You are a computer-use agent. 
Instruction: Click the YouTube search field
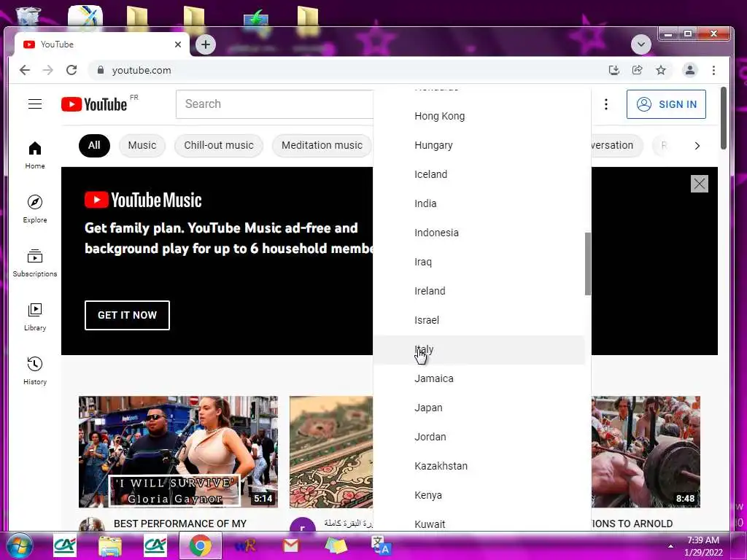274,104
